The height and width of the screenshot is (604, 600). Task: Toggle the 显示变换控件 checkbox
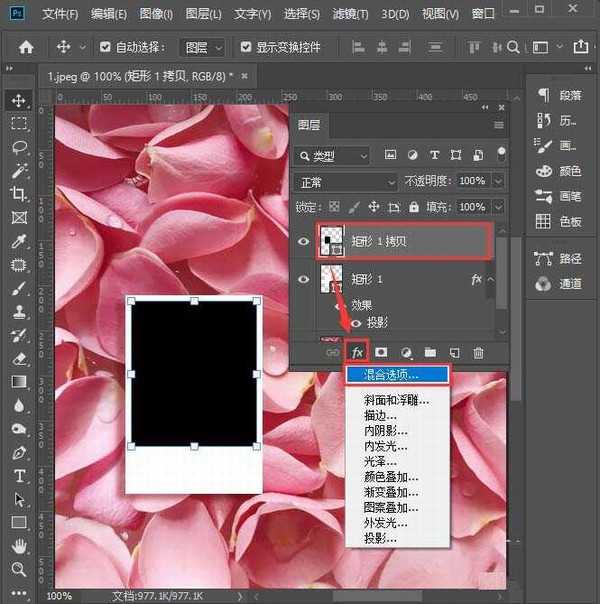(246, 47)
